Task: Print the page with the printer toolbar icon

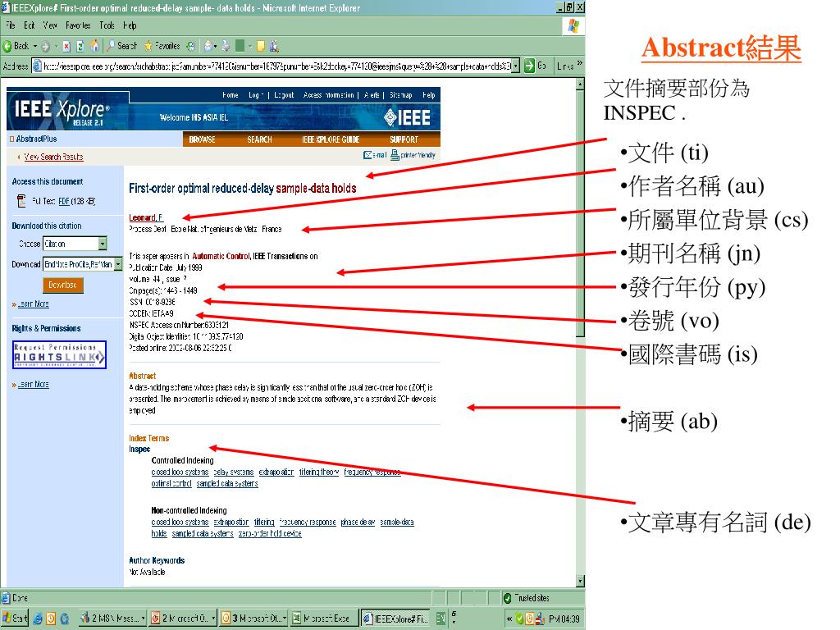Action: pos(226,46)
